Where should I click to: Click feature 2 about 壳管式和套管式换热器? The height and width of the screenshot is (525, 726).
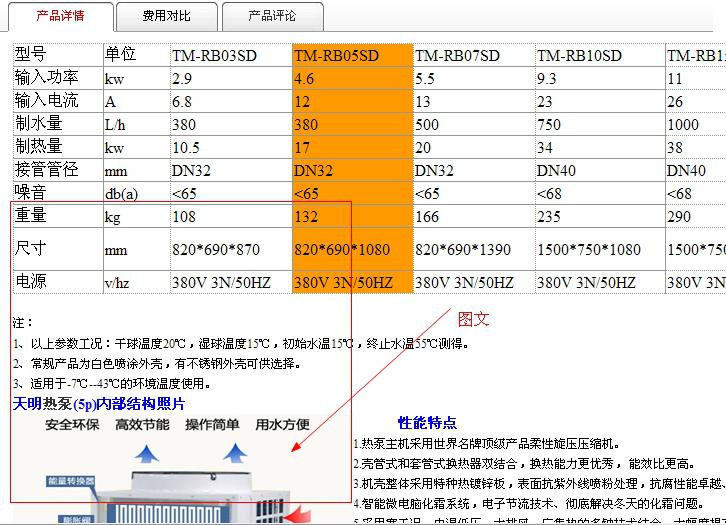coord(524,464)
